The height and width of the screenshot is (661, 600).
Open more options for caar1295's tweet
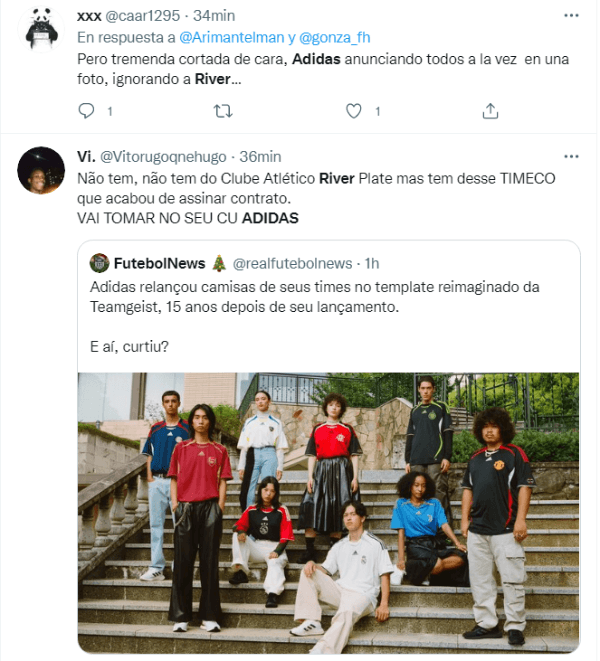[x=571, y=16]
